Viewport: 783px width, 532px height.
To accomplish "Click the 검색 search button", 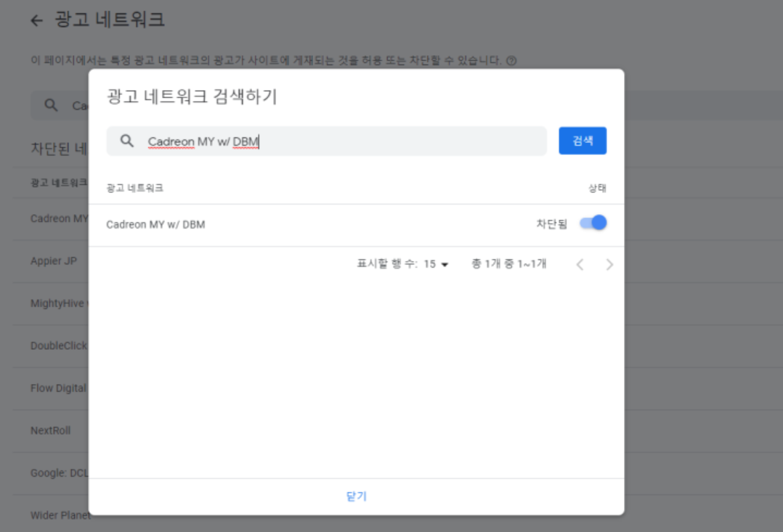I will (x=583, y=141).
